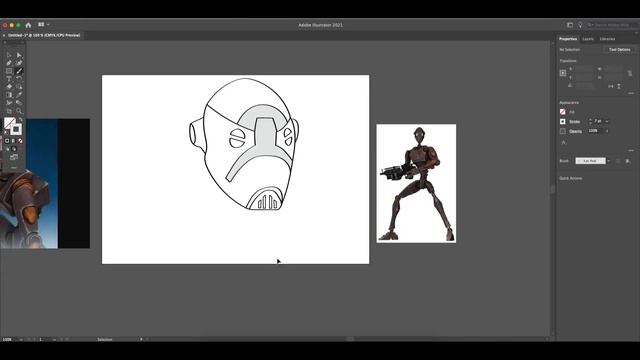Open the Fill swatch in Appearance panel

coord(563,111)
